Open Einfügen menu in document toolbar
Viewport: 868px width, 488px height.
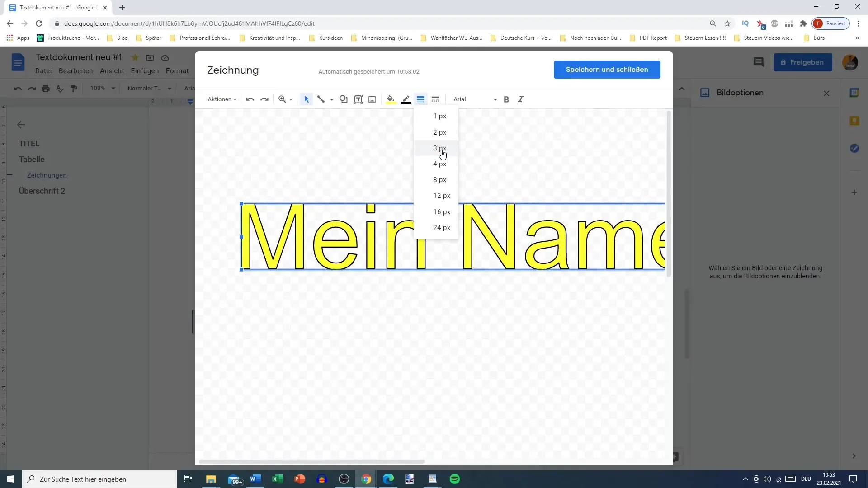144,71
